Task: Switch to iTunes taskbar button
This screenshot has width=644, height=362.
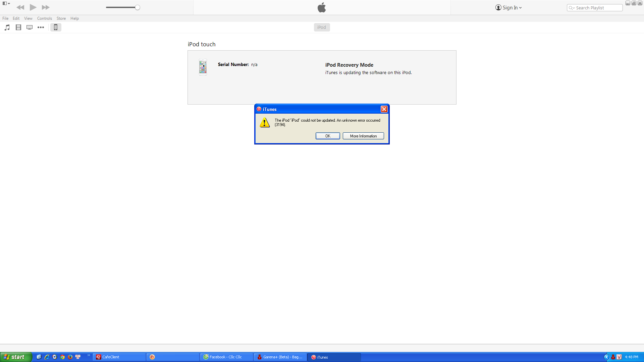Action: click(x=334, y=357)
